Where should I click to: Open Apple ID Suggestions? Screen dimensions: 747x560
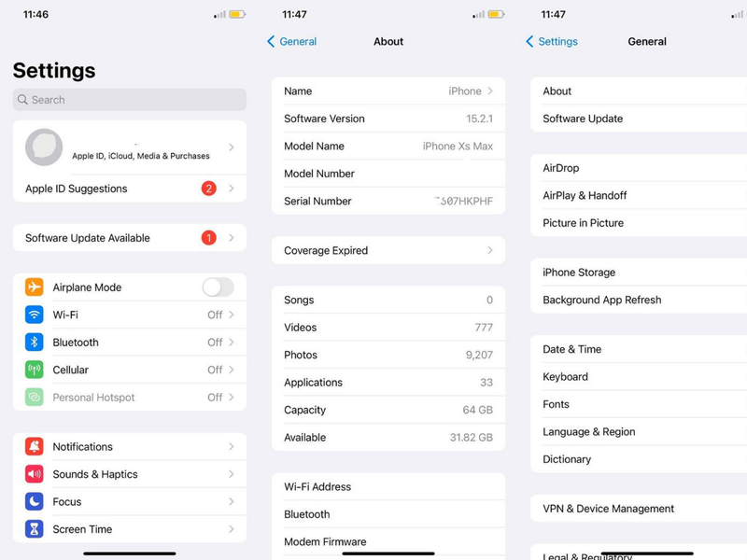point(130,189)
